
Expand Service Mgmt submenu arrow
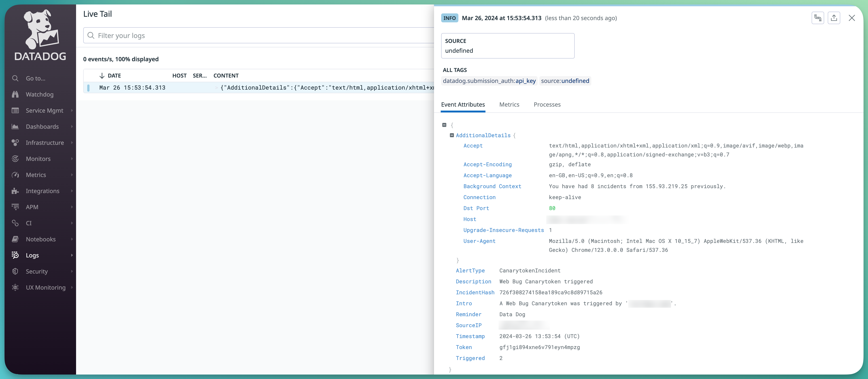72,110
